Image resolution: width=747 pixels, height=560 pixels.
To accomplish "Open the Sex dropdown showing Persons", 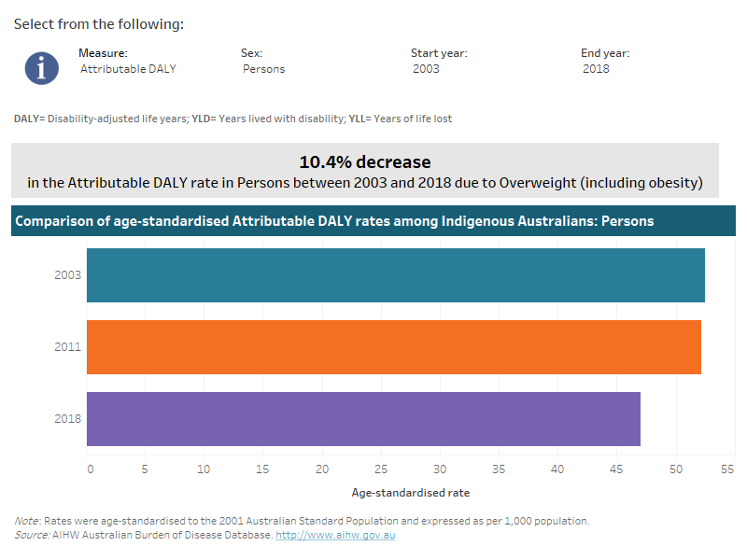I will (262, 69).
